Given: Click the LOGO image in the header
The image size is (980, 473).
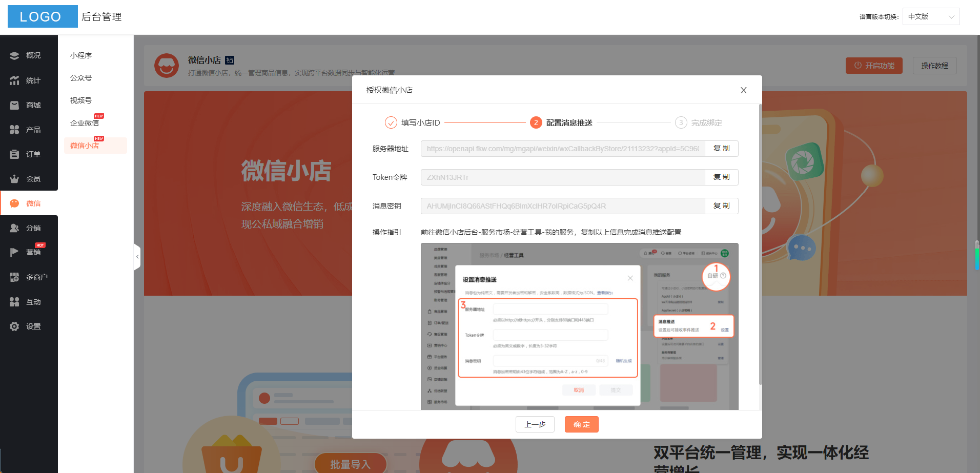Looking at the screenshot, I should [x=43, y=16].
